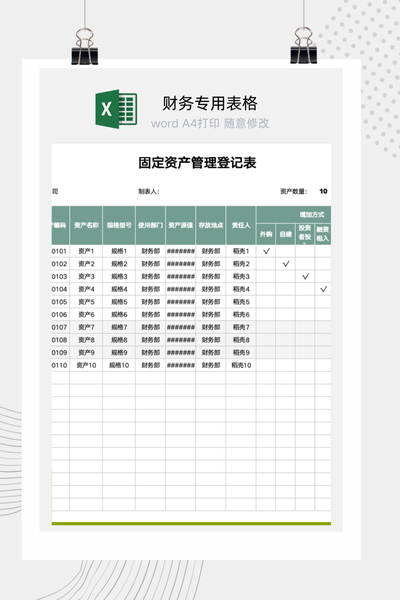The height and width of the screenshot is (600, 400).
Task: Click 存放地点 cell 财务部 in row 0106
Action: pos(211,314)
